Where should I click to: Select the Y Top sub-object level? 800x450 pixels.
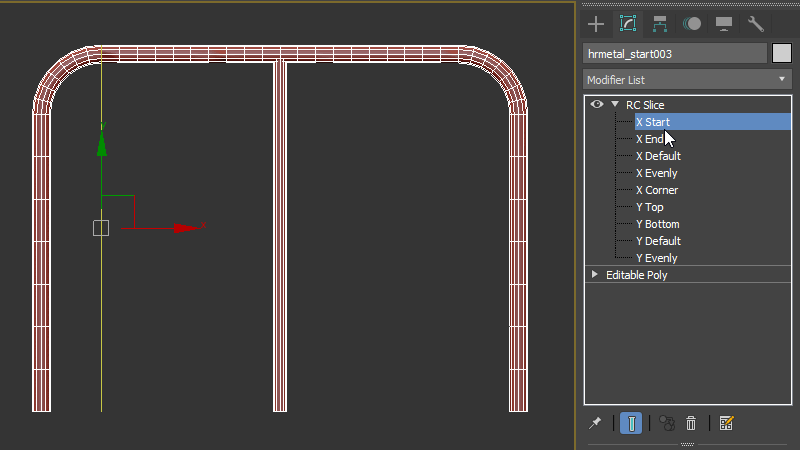tap(649, 207)
